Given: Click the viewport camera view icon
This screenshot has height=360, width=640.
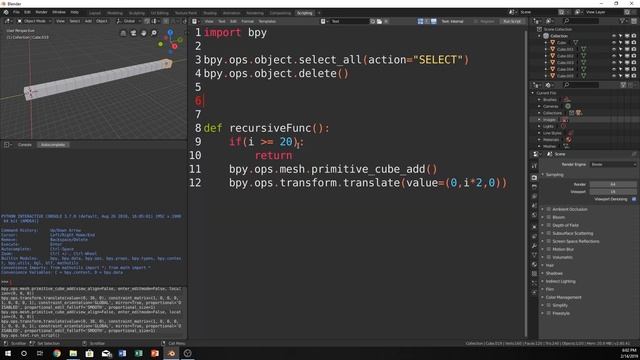Looking at the screenshot, I should pyautogui.click(x=133, y=33).
